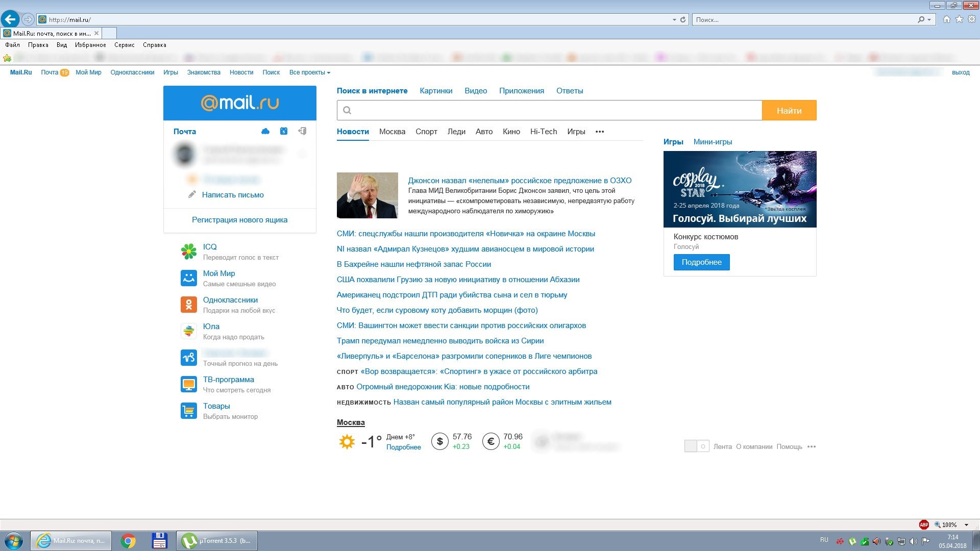Click the orange Найти button
The image size is (980, 551).
point(789,110)
